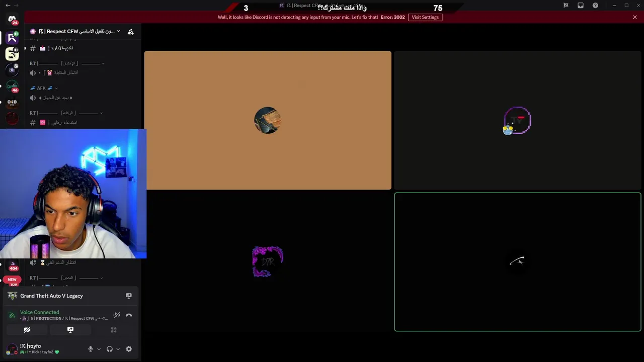This screenshot has height=362, width=644.
Task: Open Discord direct messages home icon
Action: coord(12,20)
